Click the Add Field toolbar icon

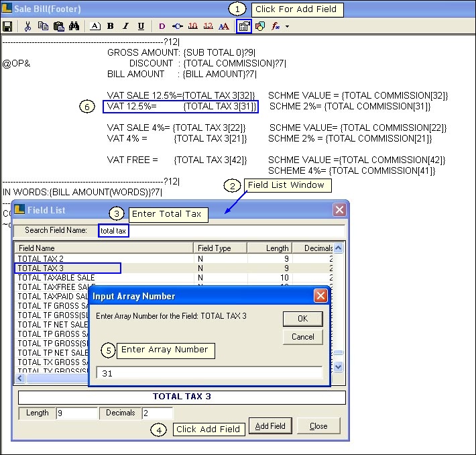coord(244,26)
